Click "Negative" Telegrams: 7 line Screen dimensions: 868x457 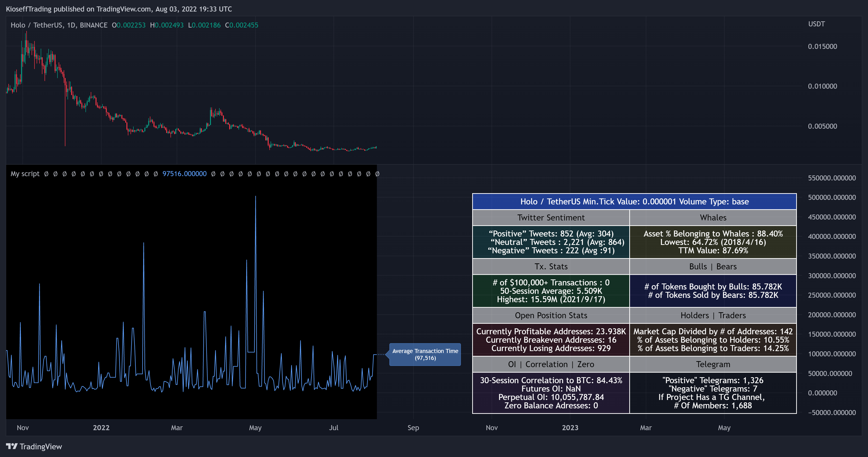tap(713, 389)
